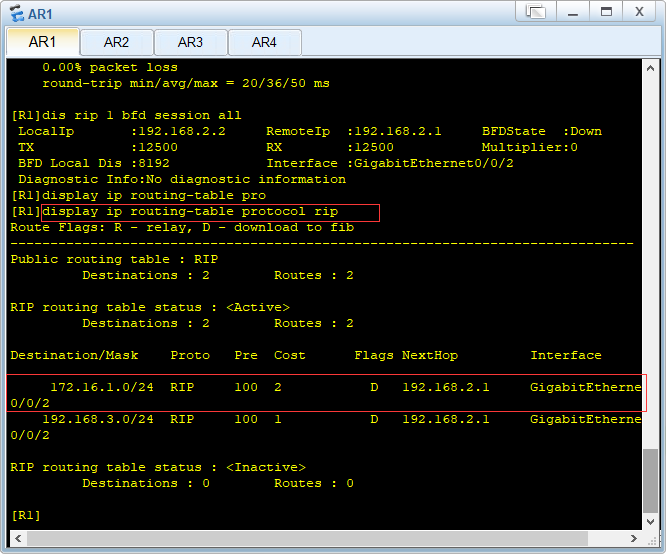Click the horizontal scrollbar left arrow
Screen dimensions: 666x554
tap(18, 539)
